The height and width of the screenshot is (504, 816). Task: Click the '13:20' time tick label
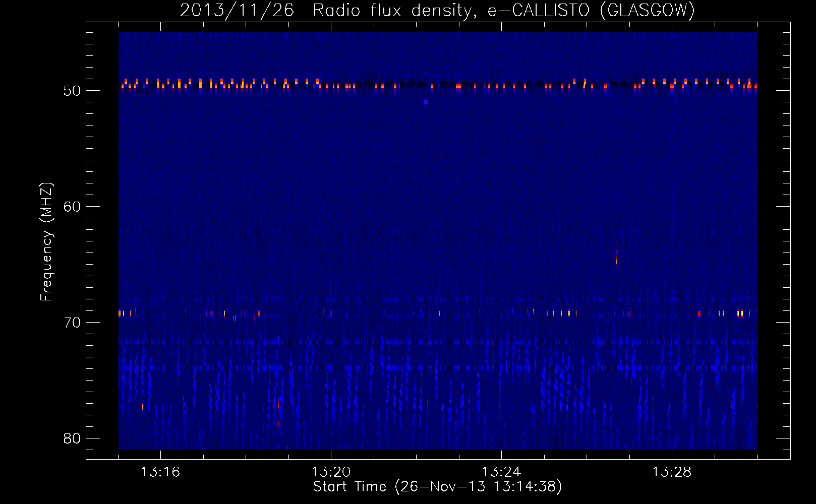pyautogui.click(x=331, y=472)
